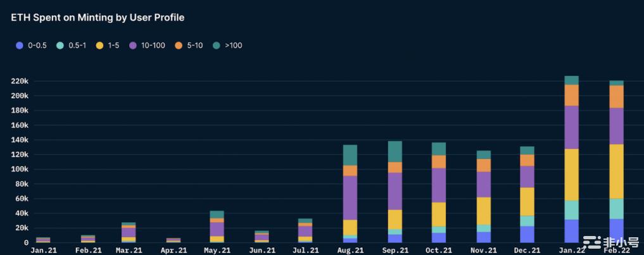Select the orange segment of the Oct.21 bar

coord(439,161)
